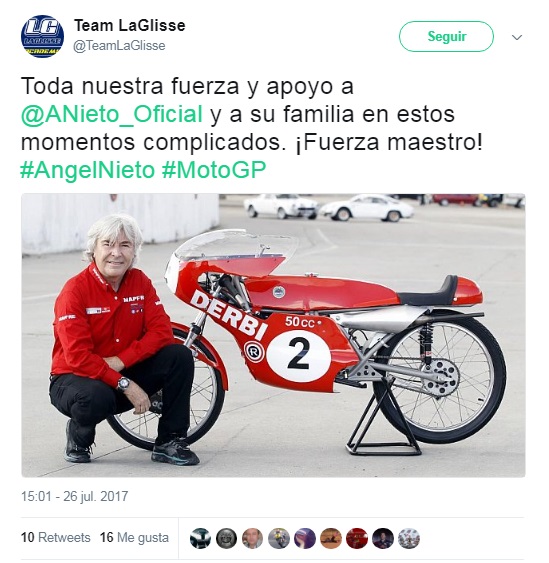The width and height of the screenshot is (549, 563).
Task: Open the Team LaGlisse display name
Action: click(130, 25)
